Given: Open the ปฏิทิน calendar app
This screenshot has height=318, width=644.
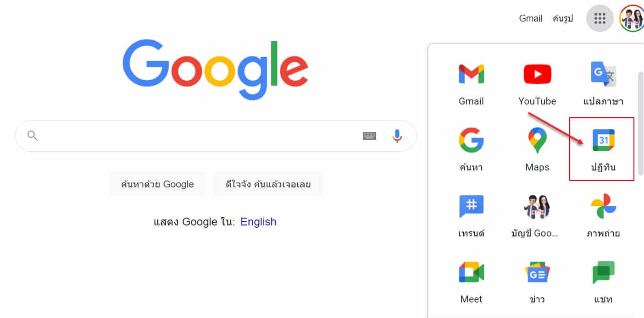Looking at the screenshot, I should click(603, 150).
